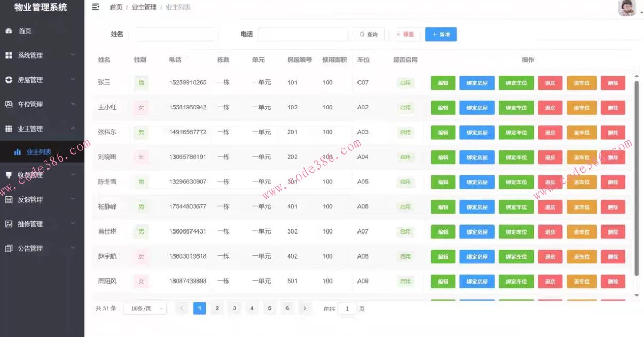The width and height of the screenshot is (644, 337).
Task: Toggle enabled status for 刘晓雨
Action: [405, 157]
